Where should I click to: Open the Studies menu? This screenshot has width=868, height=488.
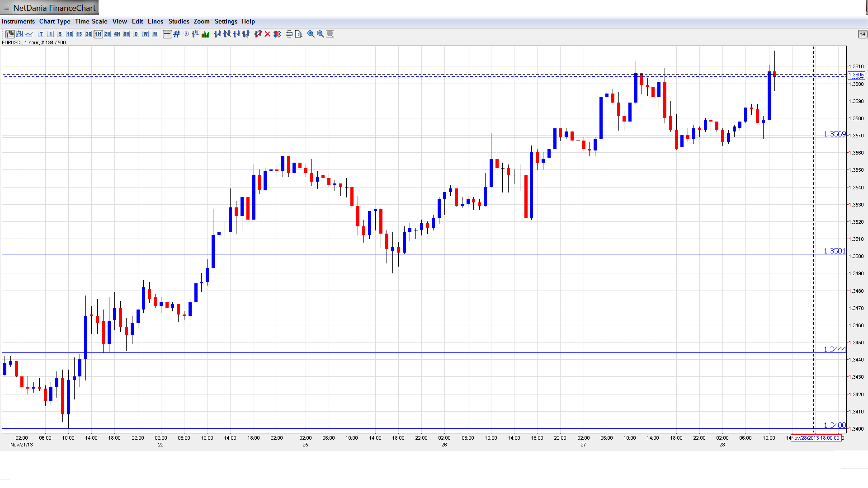point(179,21)
